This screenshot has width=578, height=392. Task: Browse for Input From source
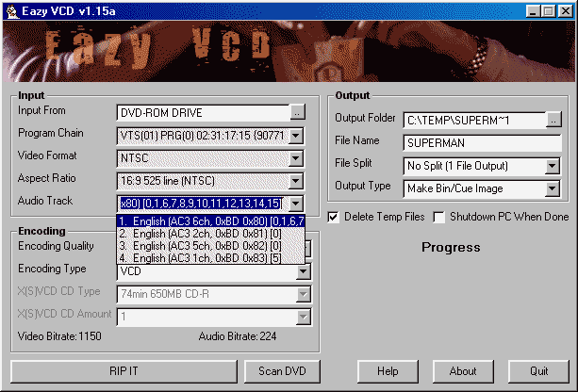tap(297, 112)
